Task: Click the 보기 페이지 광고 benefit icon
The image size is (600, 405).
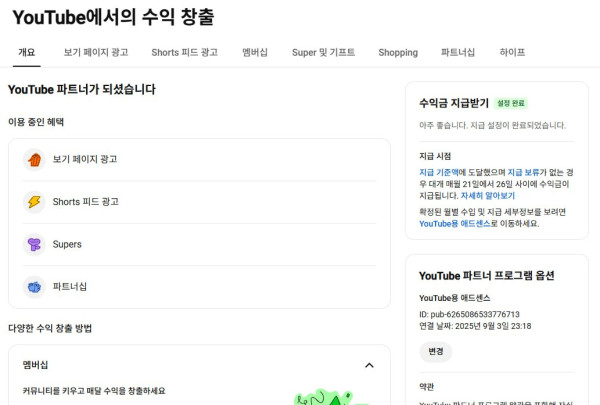Action: [34, 159]
